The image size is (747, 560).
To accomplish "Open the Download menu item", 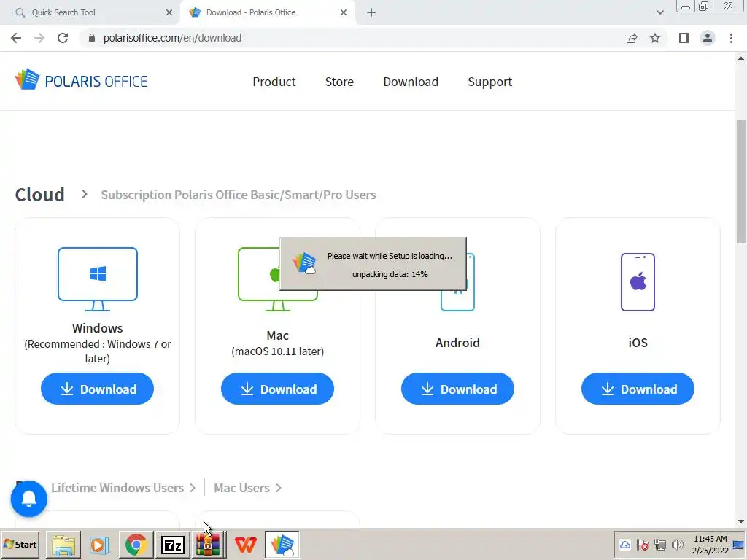I will [411, 82].
